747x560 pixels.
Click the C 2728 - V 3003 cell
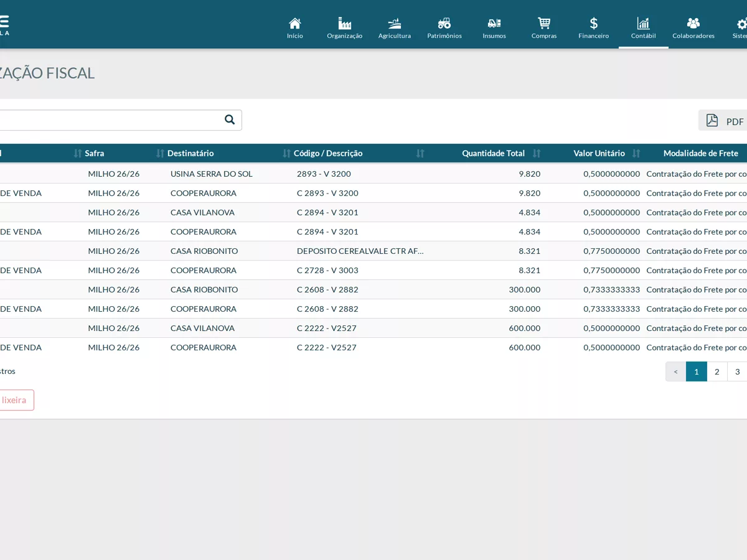coord(327,270)
